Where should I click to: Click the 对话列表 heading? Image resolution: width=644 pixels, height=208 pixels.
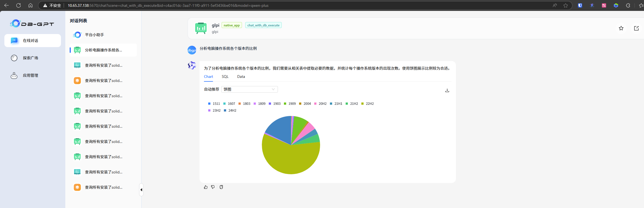coord(78,21)
